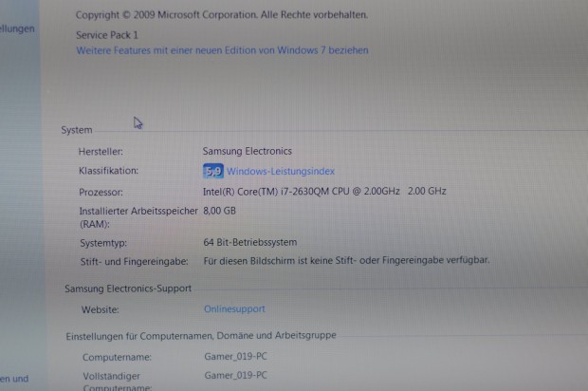Select the 'Samsung Electronics' manufacturer value
Image resolution: width=588 pixels, height=391 pixels.
click(248, 151)
